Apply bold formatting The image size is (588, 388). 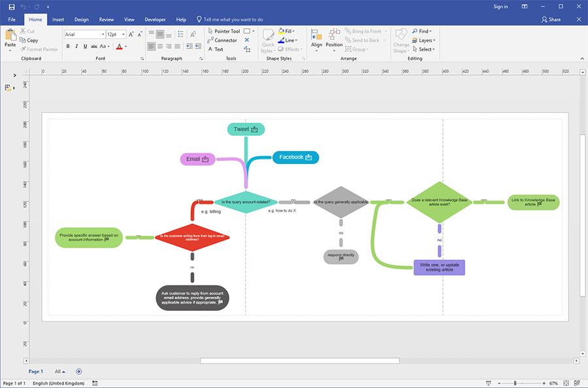(x=68, y=46)
